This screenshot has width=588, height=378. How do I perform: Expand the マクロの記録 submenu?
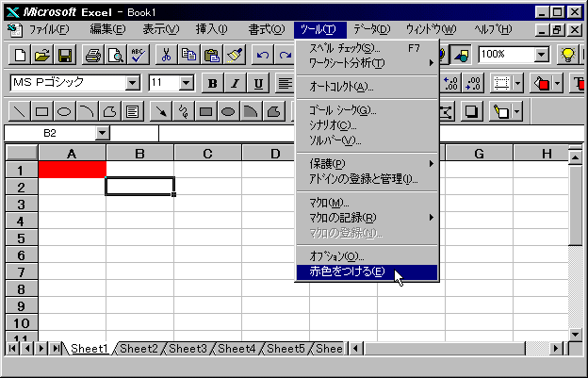pyautogui.click(x=367, y=218)
